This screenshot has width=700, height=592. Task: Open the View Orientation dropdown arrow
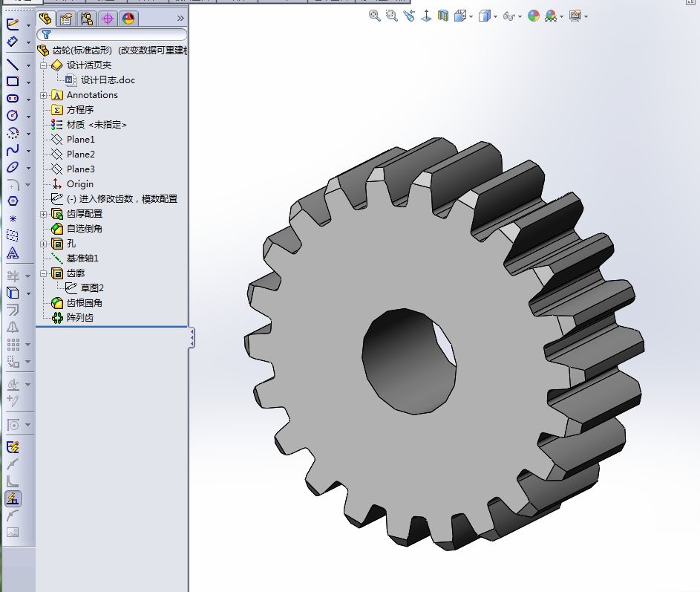471,17
